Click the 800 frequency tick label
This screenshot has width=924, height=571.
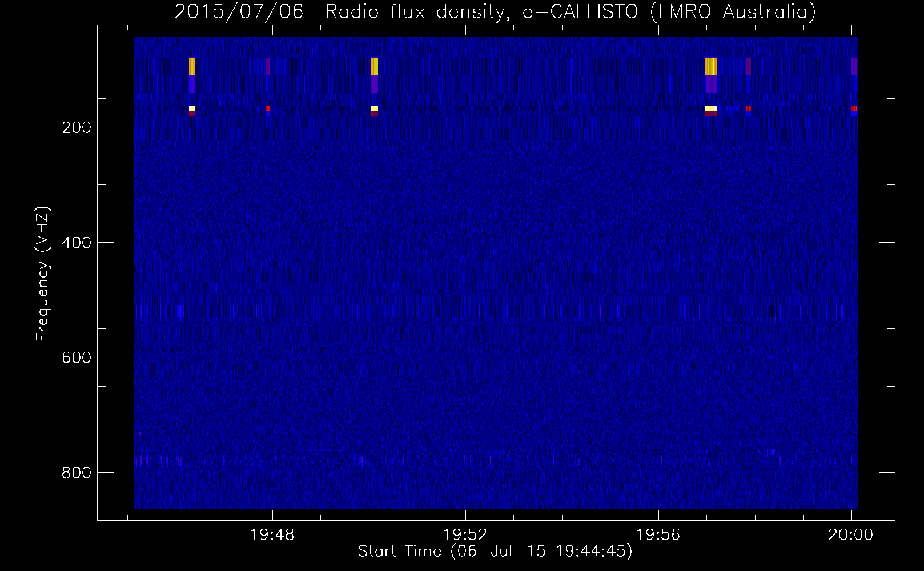coord(77,473)
